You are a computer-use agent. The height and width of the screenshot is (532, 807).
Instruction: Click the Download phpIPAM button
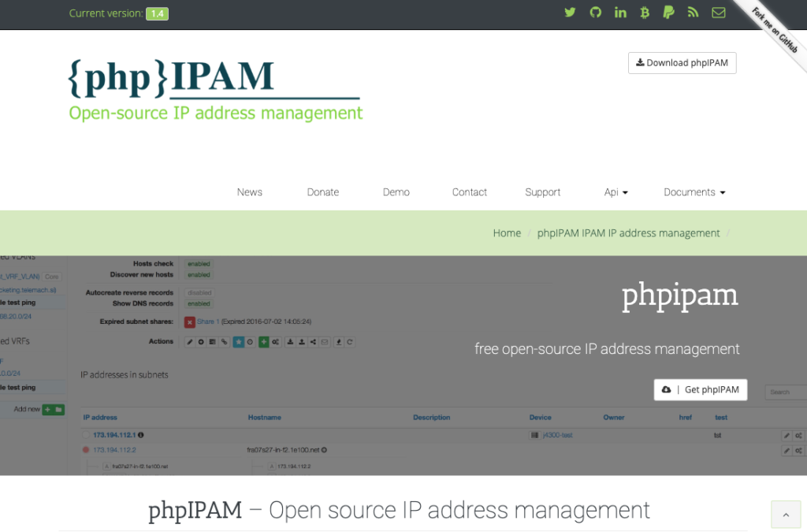pos(682,63)
